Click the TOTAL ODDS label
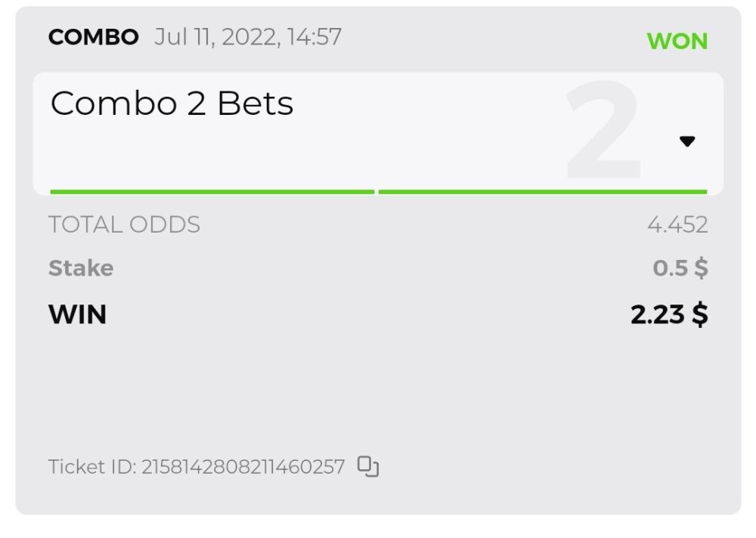Image resolution: width=756 pixels, height=538 pixels. point(124,224)
